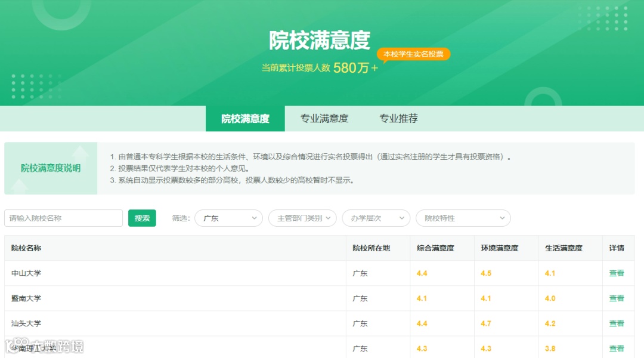This screenshot has height=358, width=644.
Task: View 暨南大学 details via 查看 link
Action: click(617, 298)
